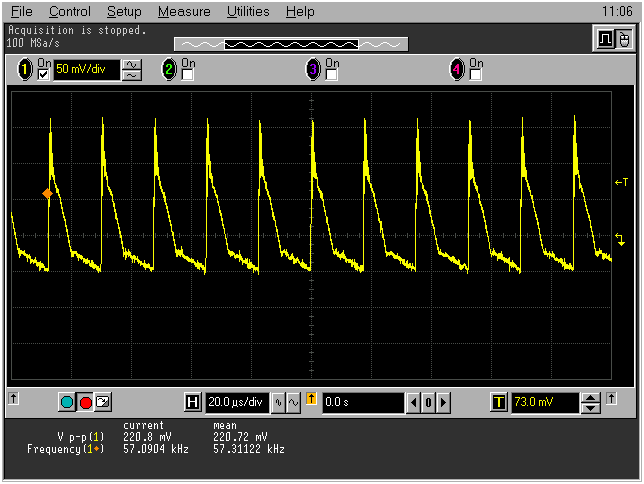The image size is (644, 484).
Task: Disable channel 1 On checkbox
Action: 43,75
